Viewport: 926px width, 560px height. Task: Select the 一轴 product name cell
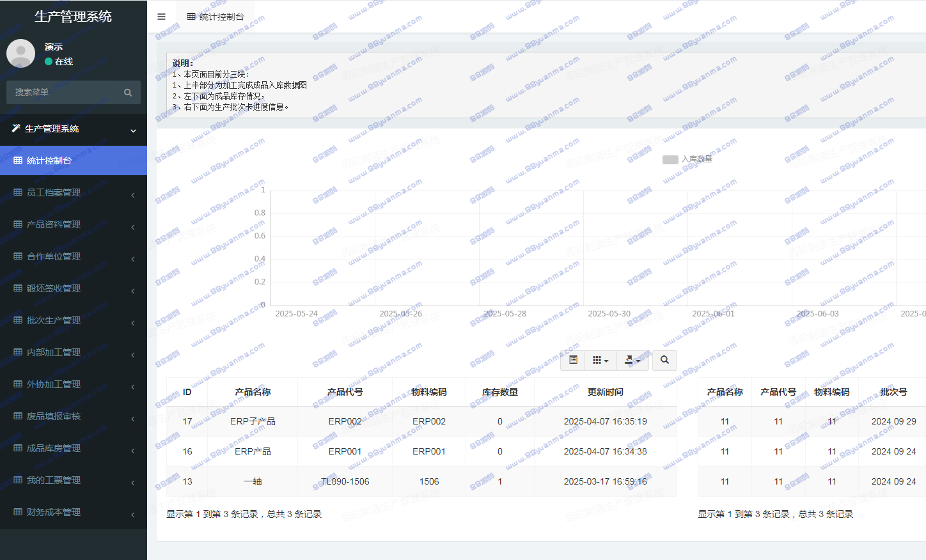pyautogui.click(x=253, y=481)
